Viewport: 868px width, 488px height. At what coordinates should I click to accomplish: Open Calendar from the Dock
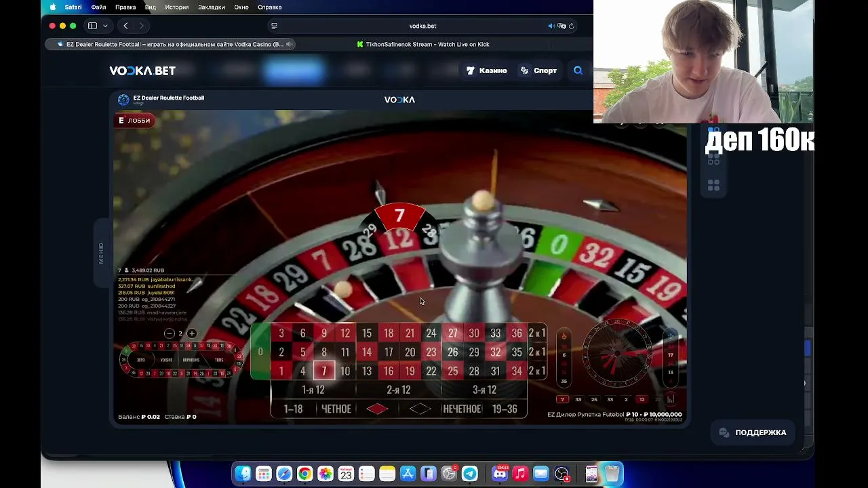pos(346,474)
